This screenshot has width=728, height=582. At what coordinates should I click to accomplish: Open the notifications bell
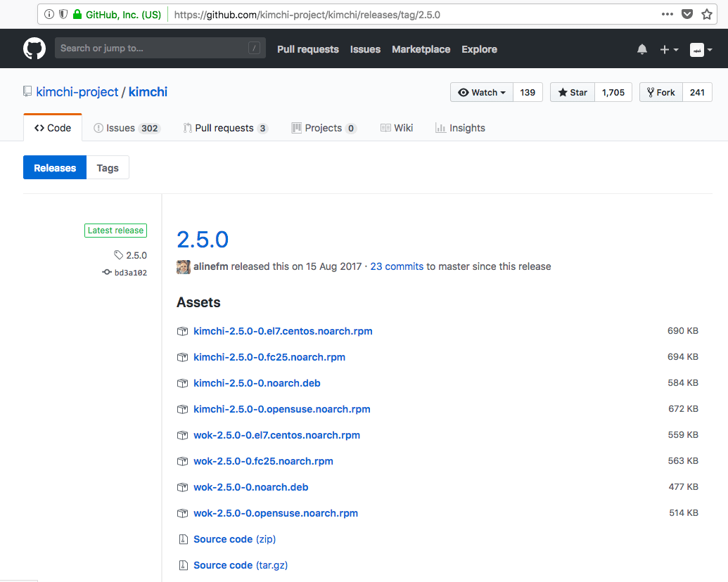(x=641, y=49)
